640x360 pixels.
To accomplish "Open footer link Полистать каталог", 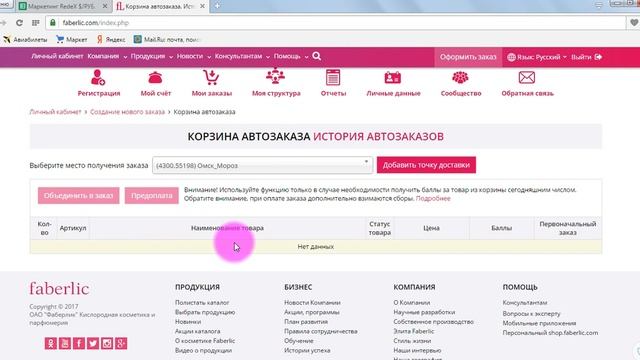I will pyautogui.click(x=202, y=302).
